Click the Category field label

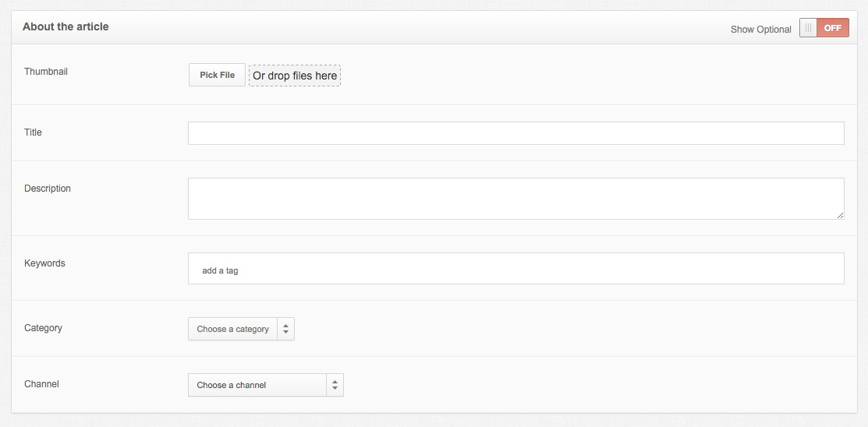(x=43, y=327)
